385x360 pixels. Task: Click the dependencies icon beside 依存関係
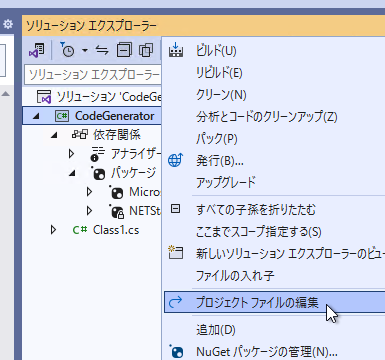click(x=80, y=135)
